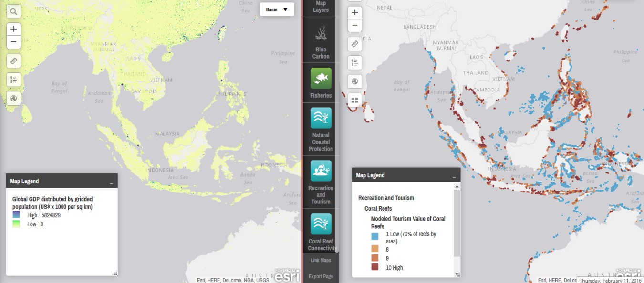Collapse the right Map Legend panel

454,176
